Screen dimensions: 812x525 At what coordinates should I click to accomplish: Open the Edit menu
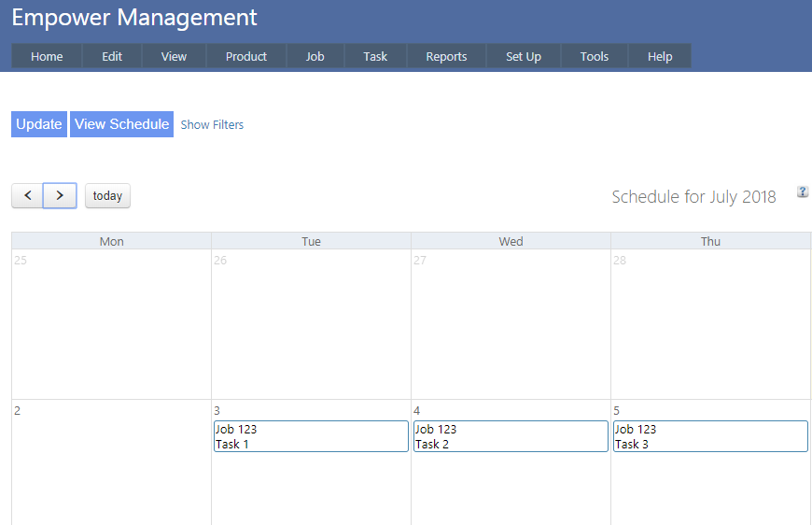(112, 56)
